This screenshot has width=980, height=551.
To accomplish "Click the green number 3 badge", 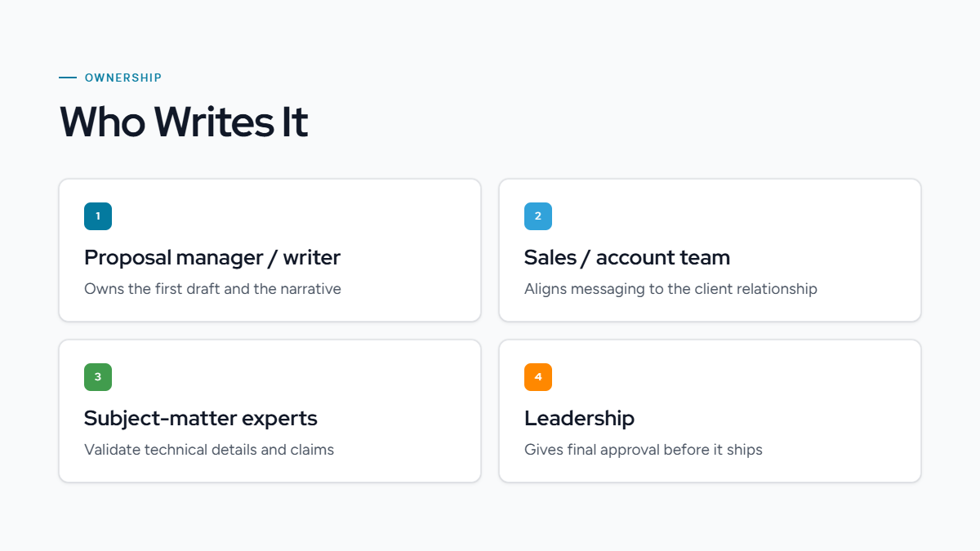I will tap(98, 377).
